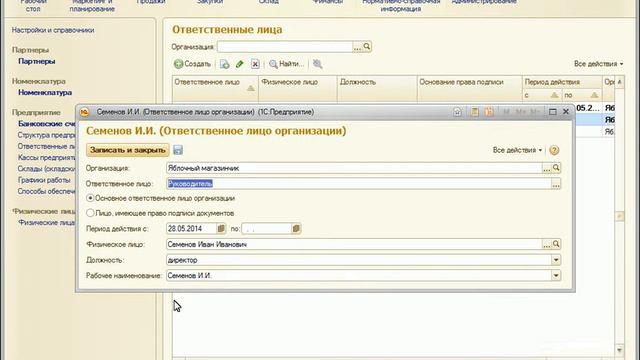Click the calculator icon in dialog title bar
640x360 pixels.
pos(474,112)
